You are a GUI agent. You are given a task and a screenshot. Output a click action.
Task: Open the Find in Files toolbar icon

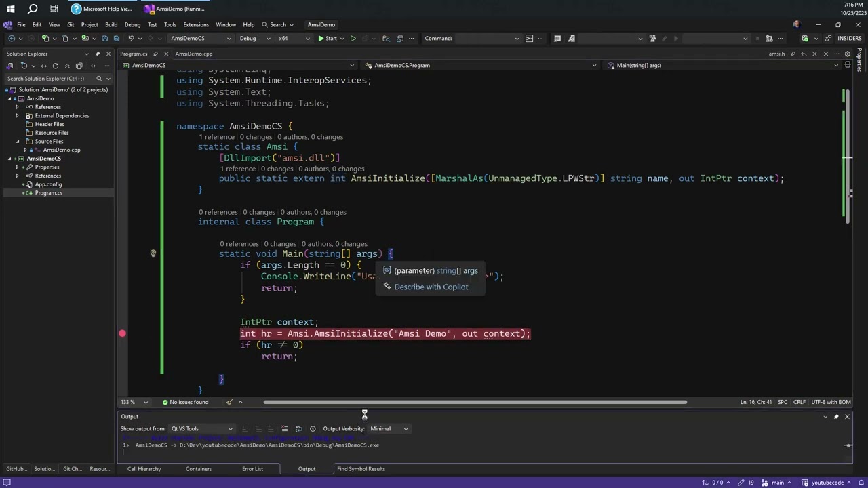pyautogui.click(x=386, y=38)
